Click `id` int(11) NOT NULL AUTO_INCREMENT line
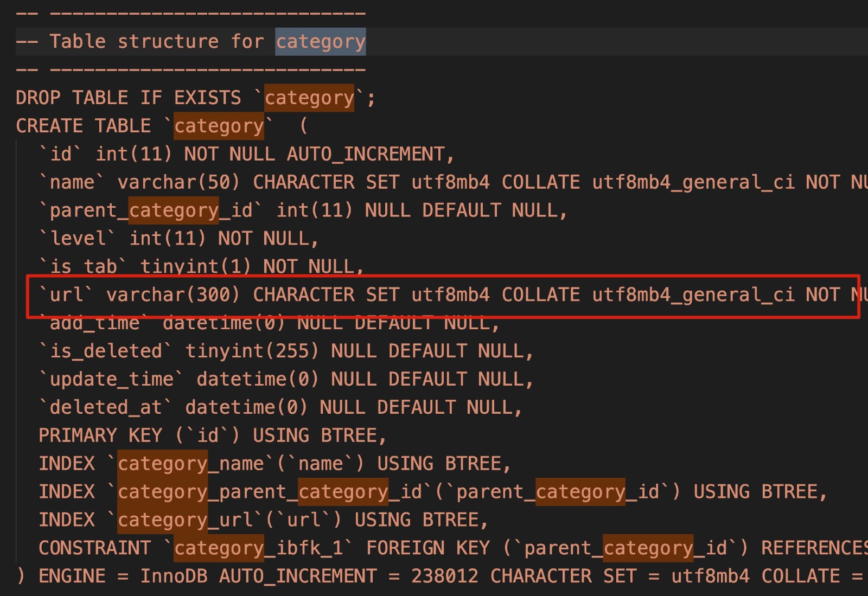The width and height of the screenshot is (868, 596). tap(246, 155)
